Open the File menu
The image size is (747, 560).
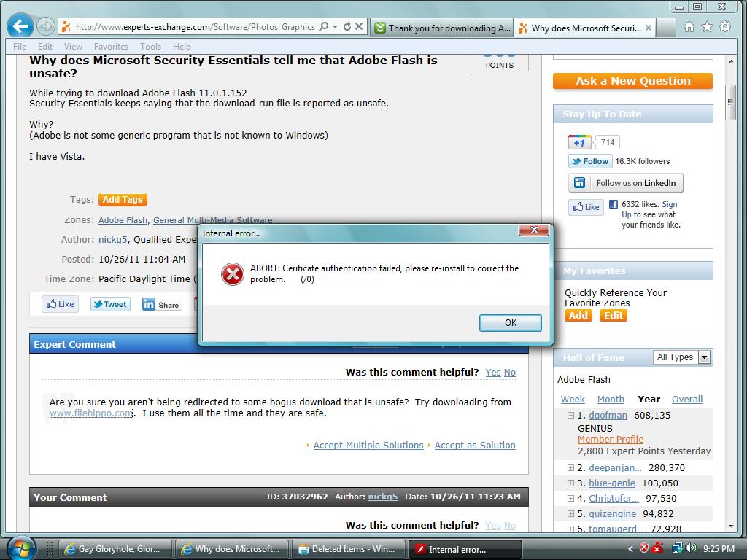20,47
